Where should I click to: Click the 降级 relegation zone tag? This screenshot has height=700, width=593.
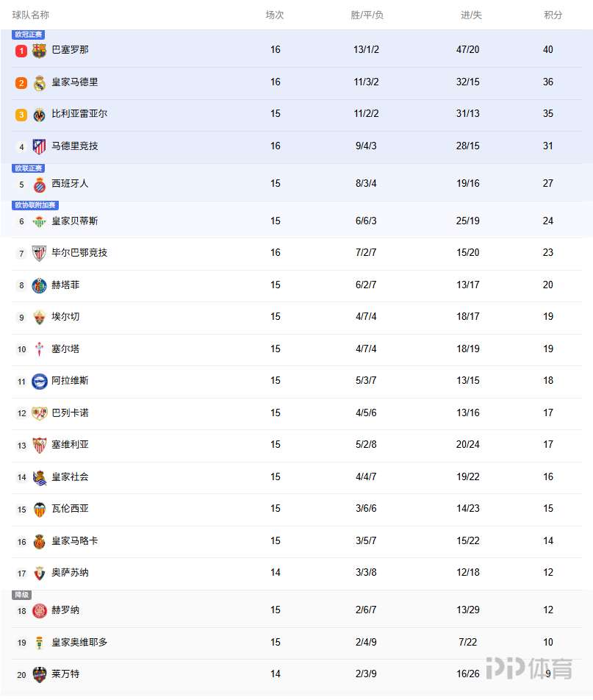tap(22, 595)
